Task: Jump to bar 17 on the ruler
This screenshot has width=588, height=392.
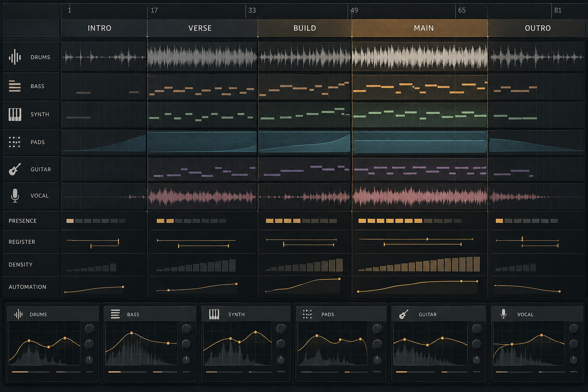Action: (x=154, y=10)
